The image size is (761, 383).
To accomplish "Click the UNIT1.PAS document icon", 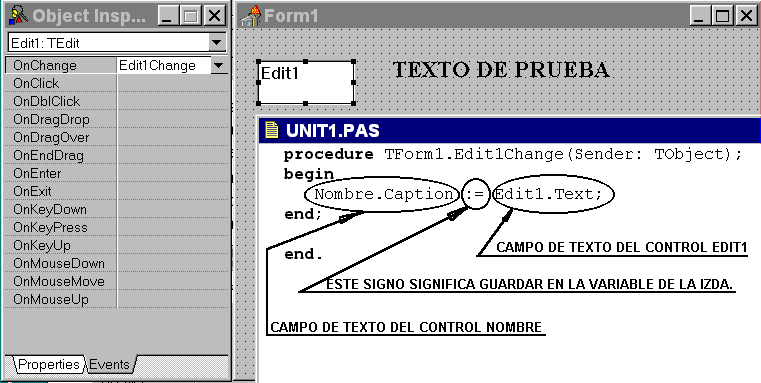I will point(272,130).
